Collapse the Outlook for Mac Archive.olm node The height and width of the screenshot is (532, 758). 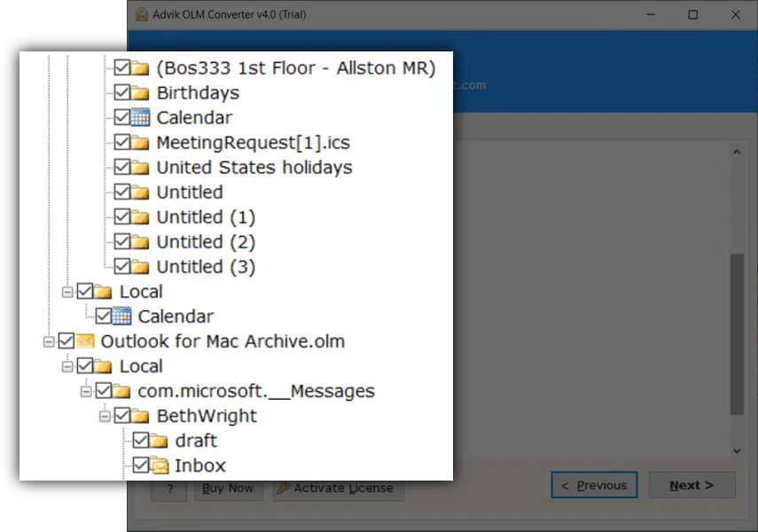pyautogui.click(x=49, y=342)
